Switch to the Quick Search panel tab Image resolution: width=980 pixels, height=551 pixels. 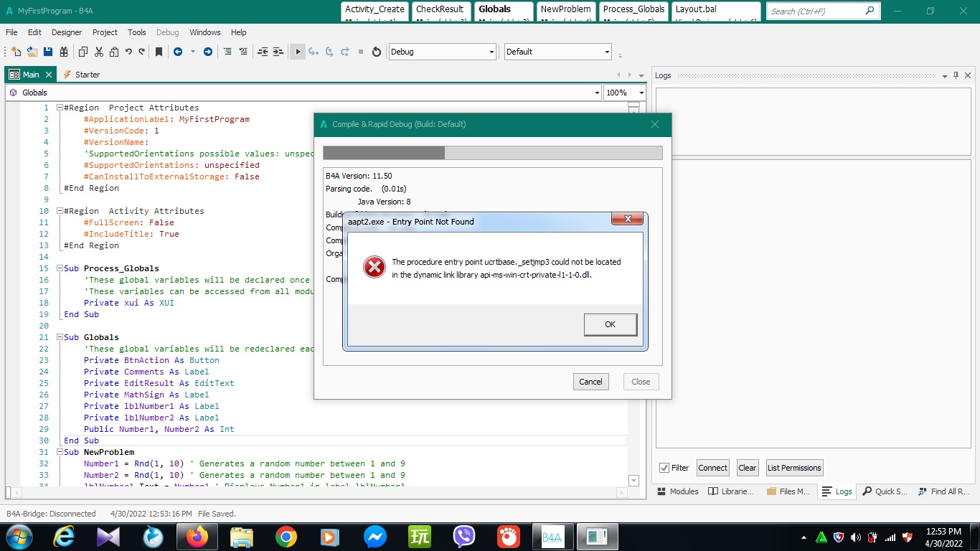(885, 491)
